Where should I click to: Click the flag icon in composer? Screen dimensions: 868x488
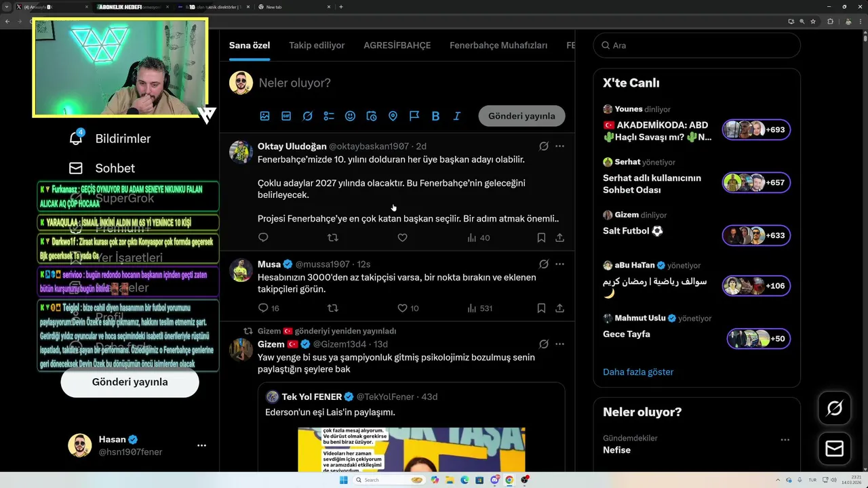pyautogui.click(x=414, y=116)
